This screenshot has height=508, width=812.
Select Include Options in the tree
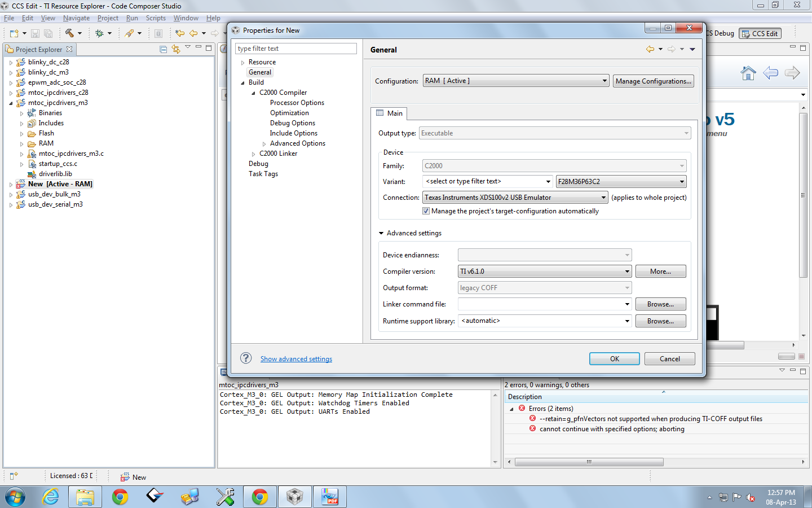(294, 133)
